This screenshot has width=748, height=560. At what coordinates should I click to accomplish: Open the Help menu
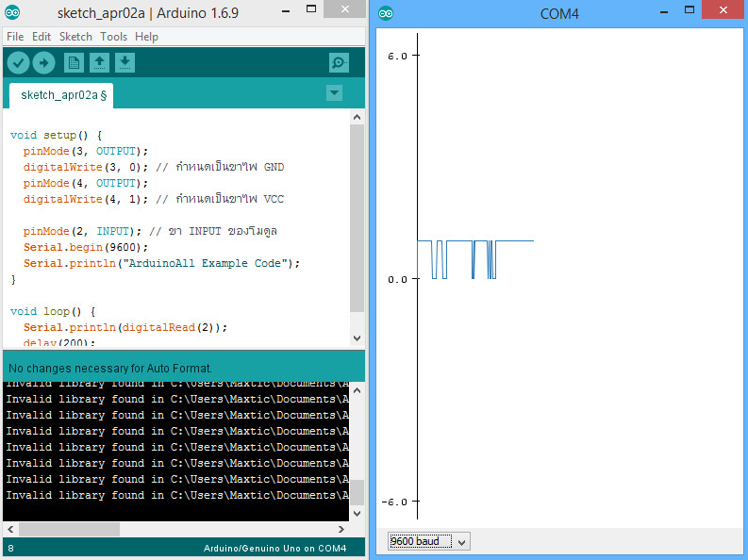click(146, 37)
